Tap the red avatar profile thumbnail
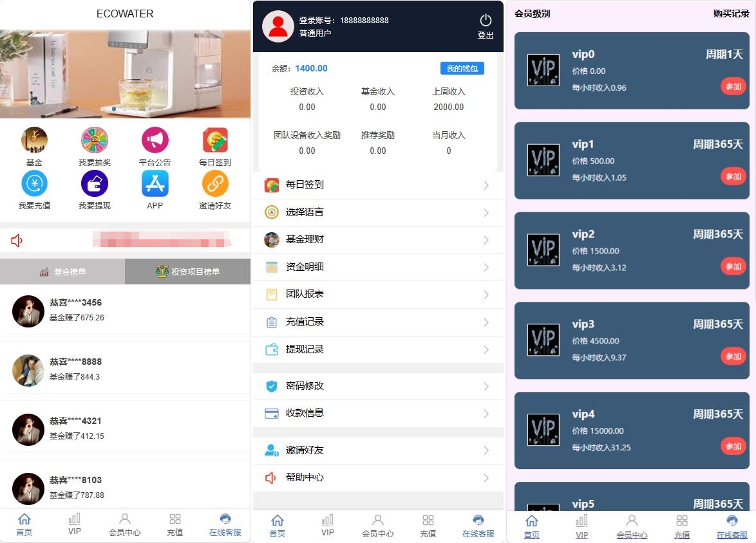Image resolution: width=756 pixels, height=543 pixels. 278,26
